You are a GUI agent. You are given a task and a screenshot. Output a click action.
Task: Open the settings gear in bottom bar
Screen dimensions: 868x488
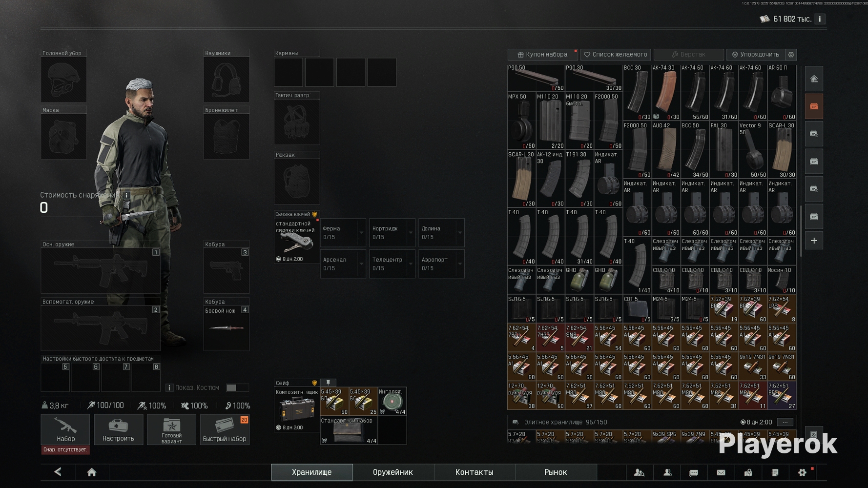coord(802,472)
